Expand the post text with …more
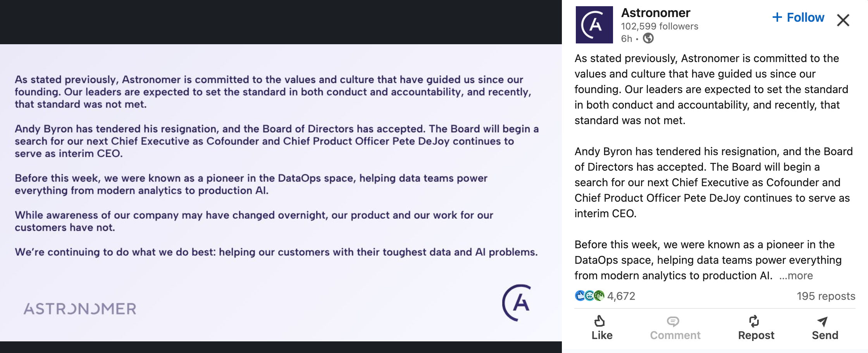 click(x=796, y=275)
